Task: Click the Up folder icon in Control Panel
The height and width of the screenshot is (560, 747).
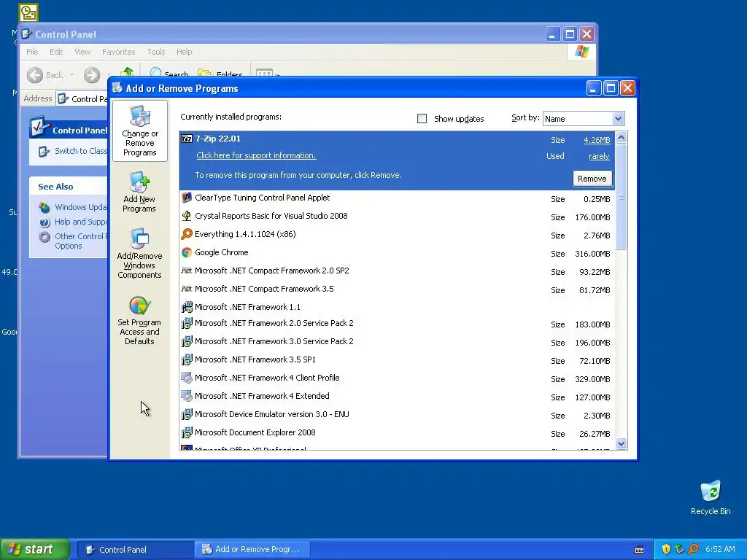Action: (127, 72)
